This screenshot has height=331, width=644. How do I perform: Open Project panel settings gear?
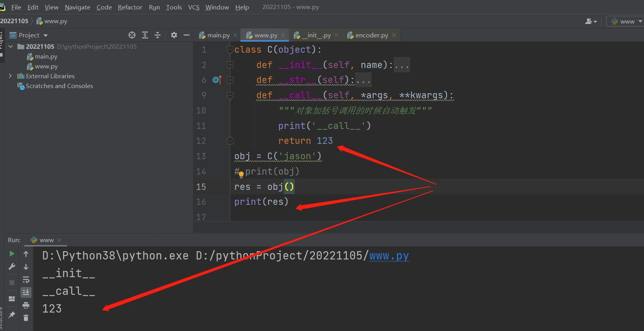(x=174, y=35)
